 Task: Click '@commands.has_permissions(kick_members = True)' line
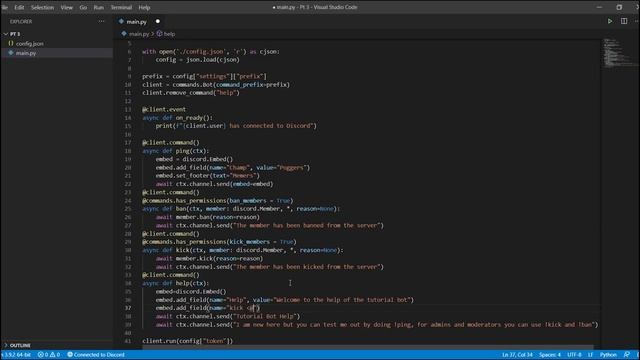[219, 242]
